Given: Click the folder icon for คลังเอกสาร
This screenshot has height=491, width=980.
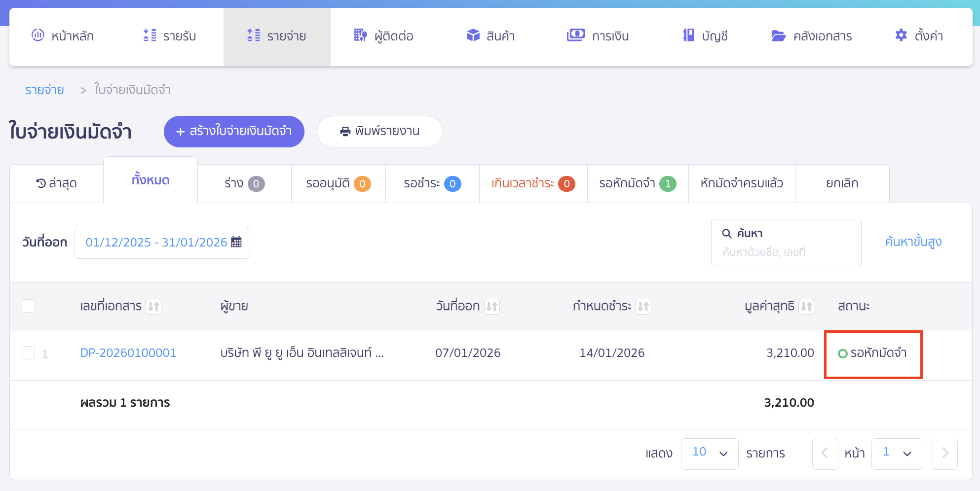Looking at the screenshot, I should [778, 36].
